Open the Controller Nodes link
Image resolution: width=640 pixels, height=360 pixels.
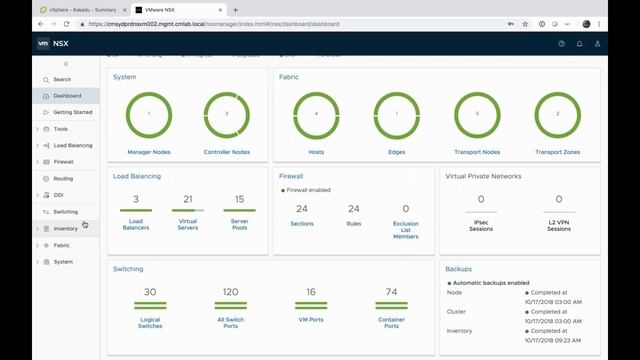(227, 152)
